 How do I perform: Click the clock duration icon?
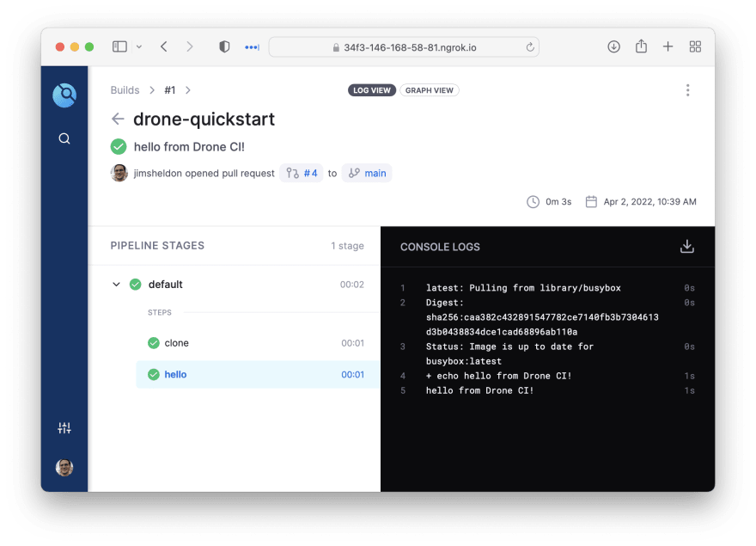tap(533, 202)
